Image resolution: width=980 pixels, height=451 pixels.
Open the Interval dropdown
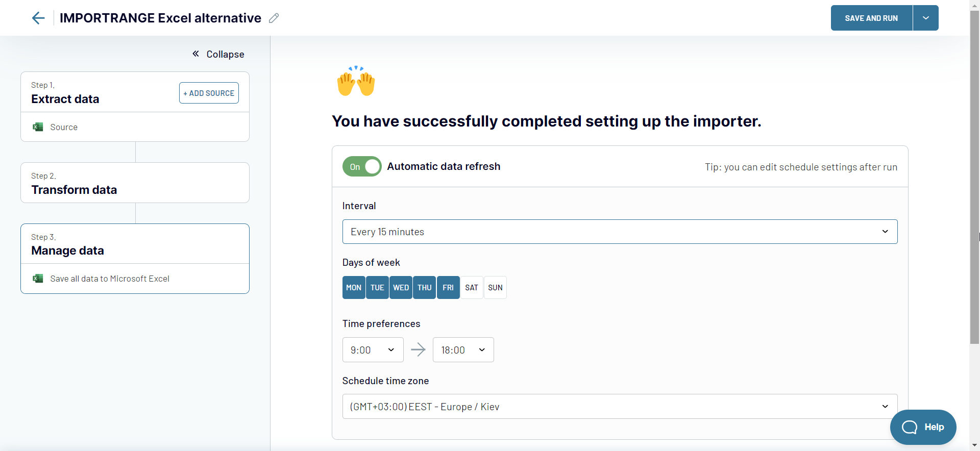(x=620, y=232)
